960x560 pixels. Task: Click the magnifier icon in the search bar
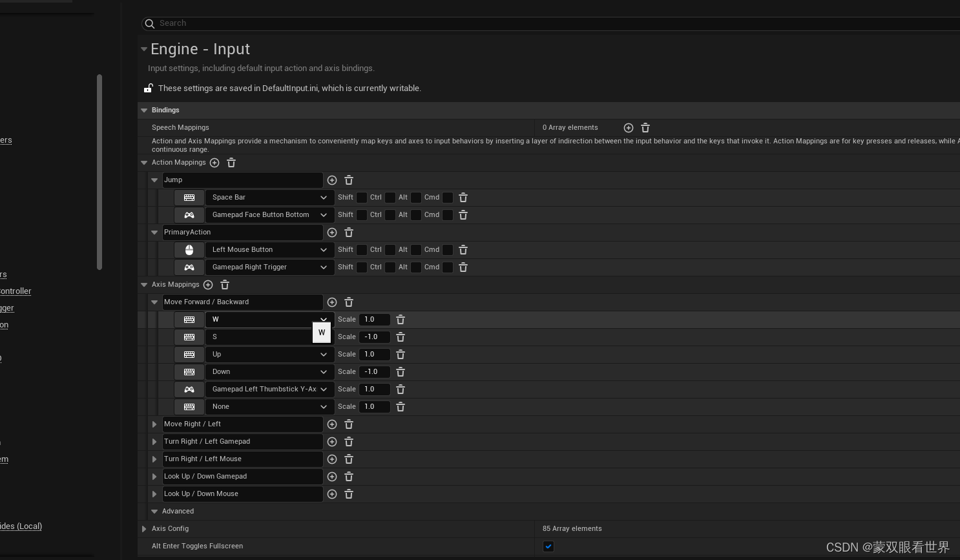149,23
